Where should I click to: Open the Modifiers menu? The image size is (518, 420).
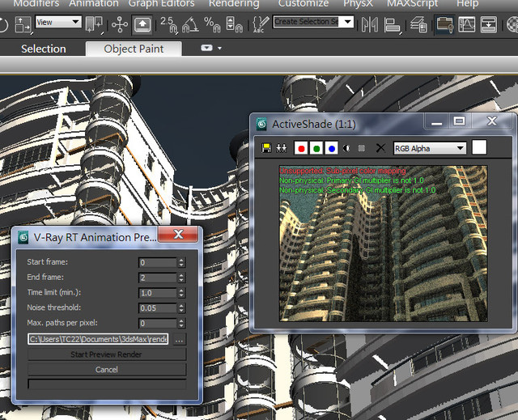click(36, 3)
